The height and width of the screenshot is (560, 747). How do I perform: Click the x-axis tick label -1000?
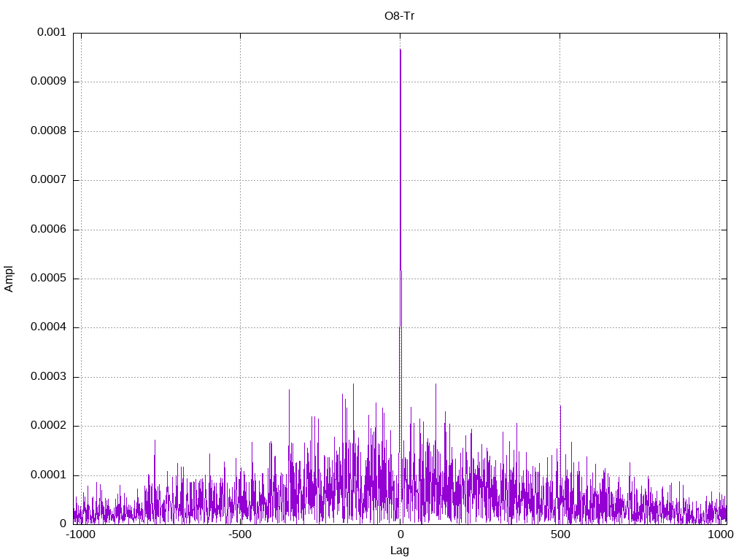click(x=82, y=534)
